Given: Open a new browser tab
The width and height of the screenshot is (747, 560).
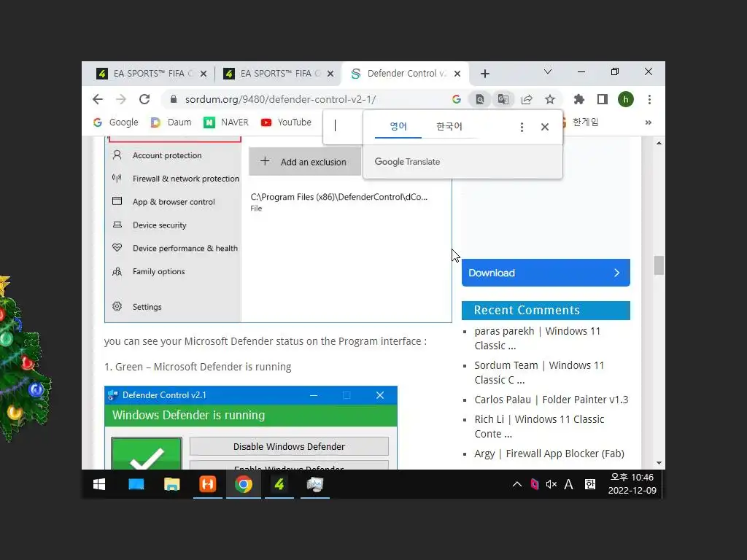Looking at the screenshot, I should [x=485, y=74].
